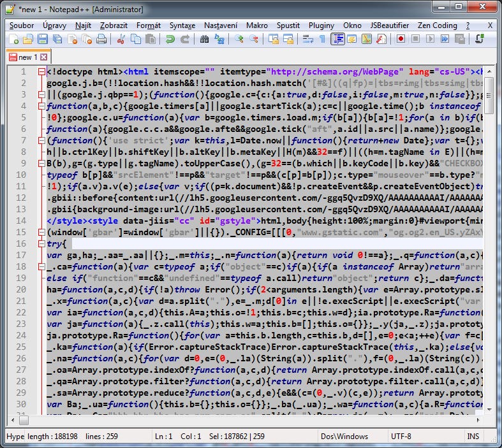Open the Pluginy menu
502x448 pixels.
pos(321,25)
